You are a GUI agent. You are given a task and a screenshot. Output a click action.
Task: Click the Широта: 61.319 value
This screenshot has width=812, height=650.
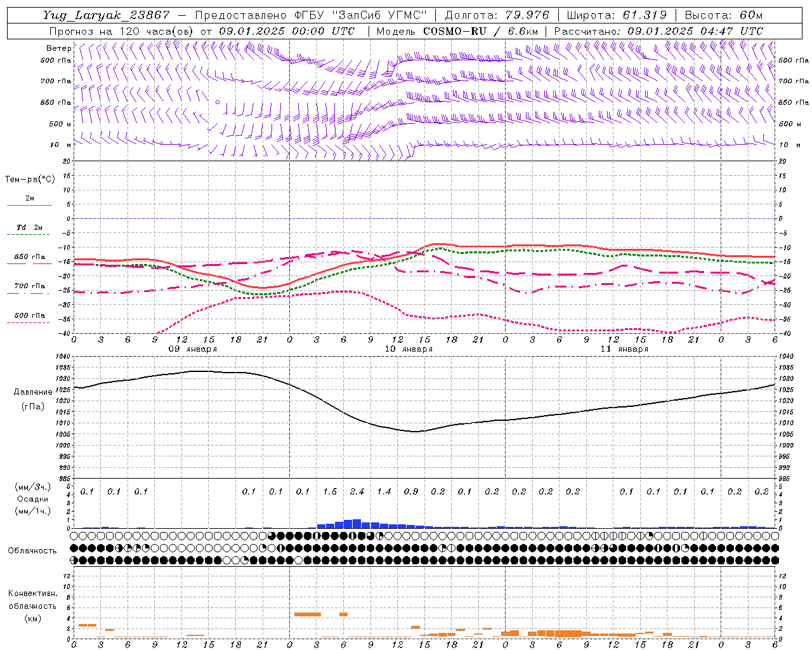point(617,15)
